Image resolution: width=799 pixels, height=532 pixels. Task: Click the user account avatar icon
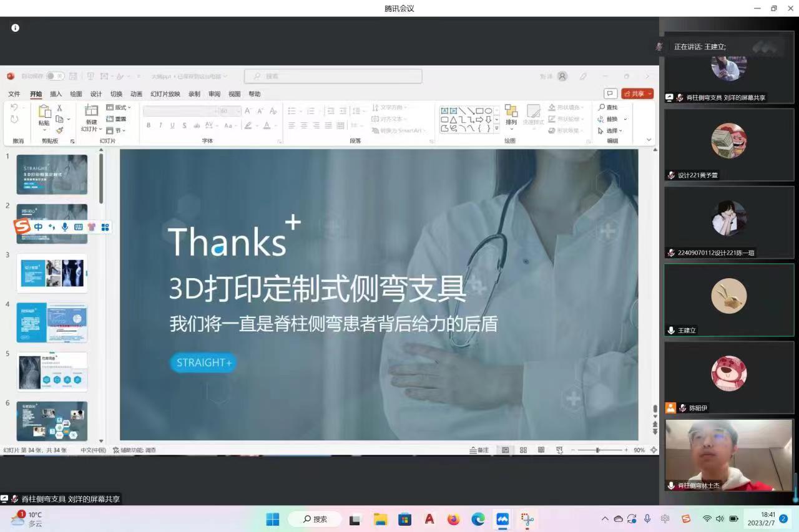[x=562, y=76]
